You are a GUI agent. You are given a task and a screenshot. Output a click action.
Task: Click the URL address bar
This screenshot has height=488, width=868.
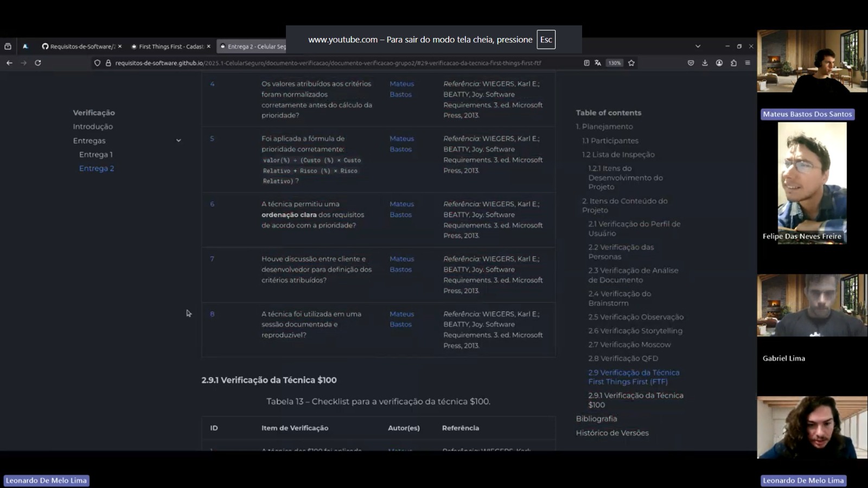(x=328, y=63)
